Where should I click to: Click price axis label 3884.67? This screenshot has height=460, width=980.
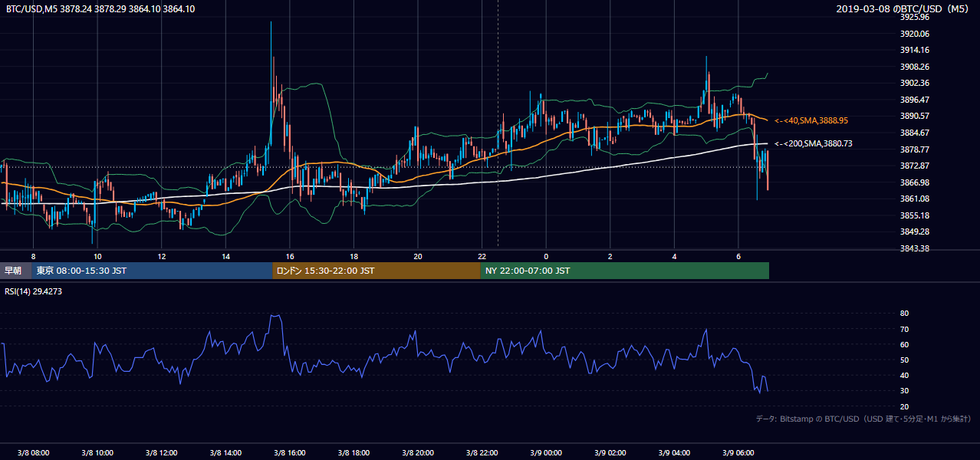click(x=915, y=133)
